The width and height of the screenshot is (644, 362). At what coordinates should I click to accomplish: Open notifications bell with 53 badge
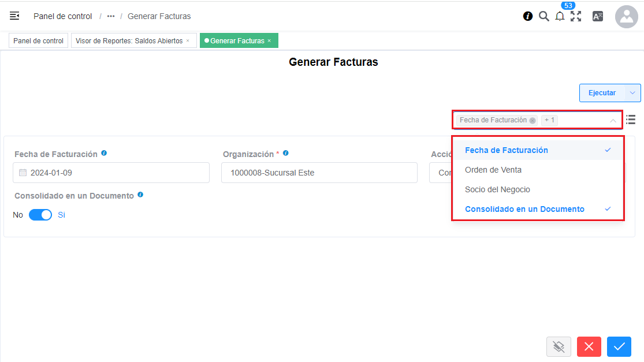point(560,16)
